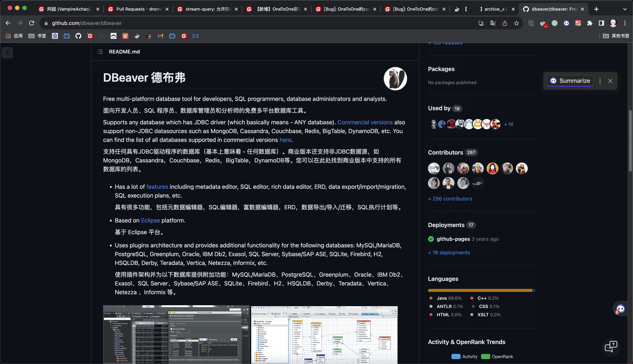Click the GitHub bookmark icon

[x=78, y=36]
